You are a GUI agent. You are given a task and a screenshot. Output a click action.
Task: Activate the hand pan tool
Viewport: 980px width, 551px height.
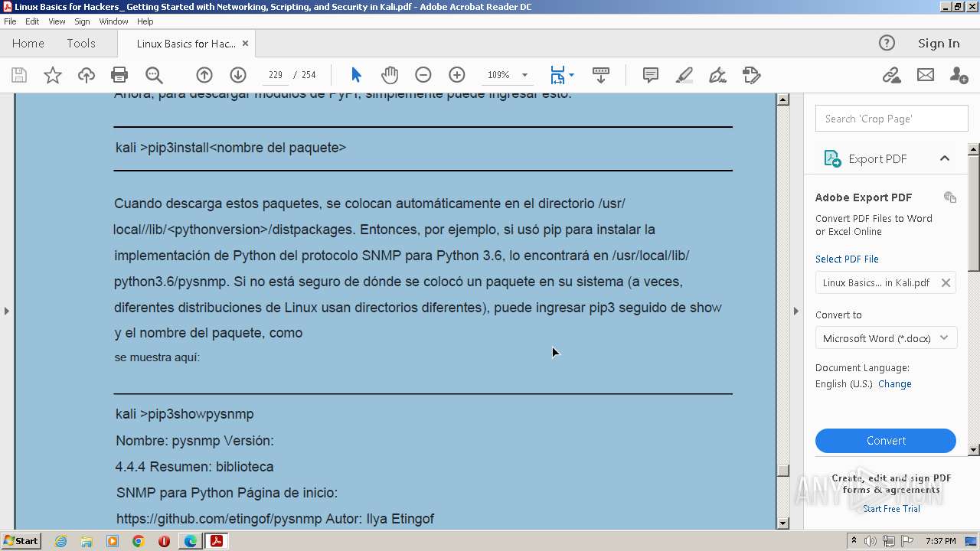point(390,75)
